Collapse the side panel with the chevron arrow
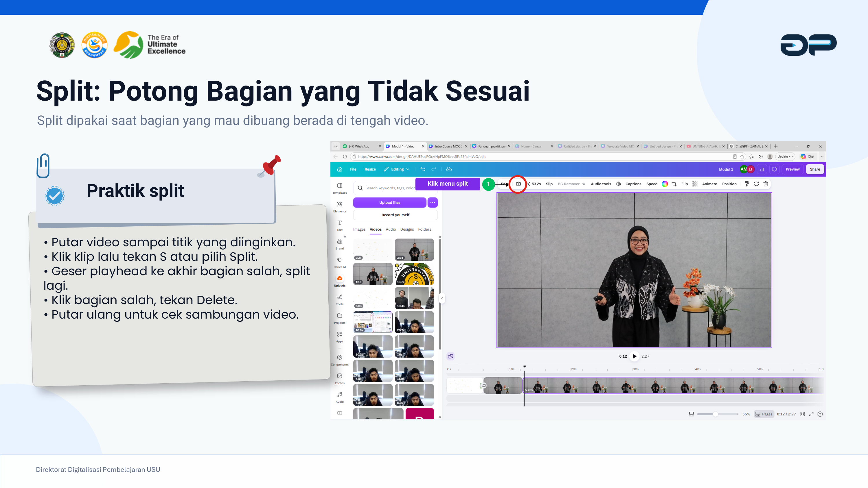Image resolution: width=868 pixels, height=488 pixels. [x=442, y=298]
